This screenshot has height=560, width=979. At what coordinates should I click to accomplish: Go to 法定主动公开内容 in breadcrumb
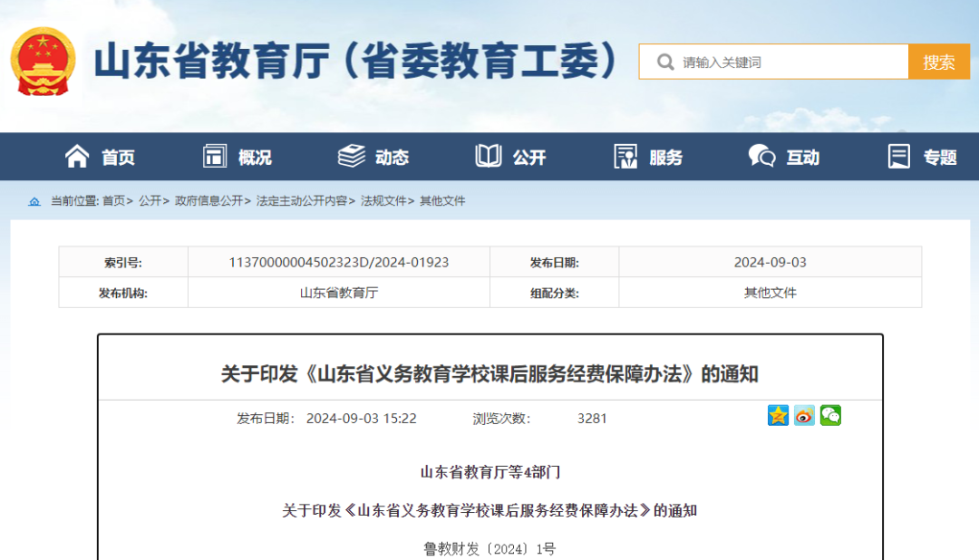pos(302,201)
